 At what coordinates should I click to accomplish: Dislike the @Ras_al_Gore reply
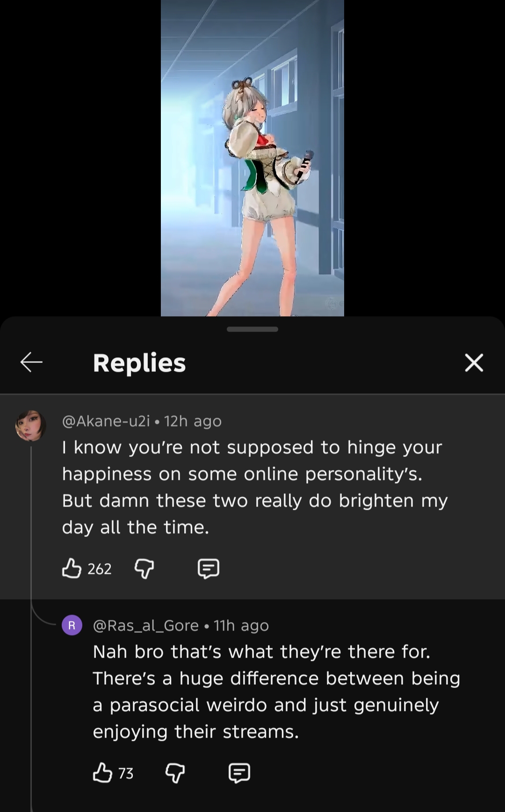pos(175,774)
